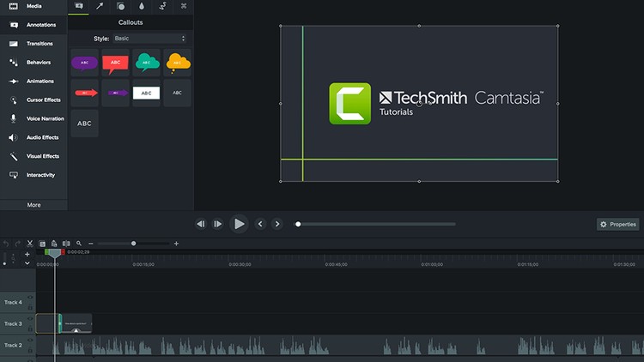Viewport: 644px width, 362px height.
Task: Select the audio waveform clip on Track 2
Action: [340, 346]
